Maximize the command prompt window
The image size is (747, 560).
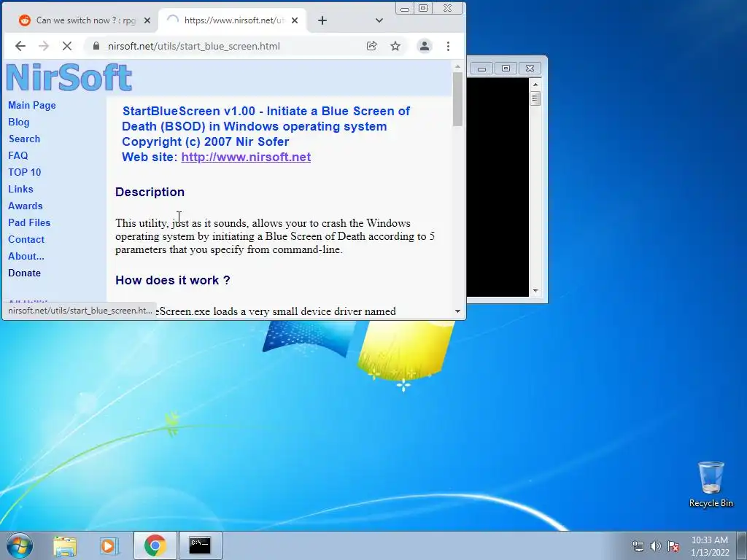coord(506,69)
